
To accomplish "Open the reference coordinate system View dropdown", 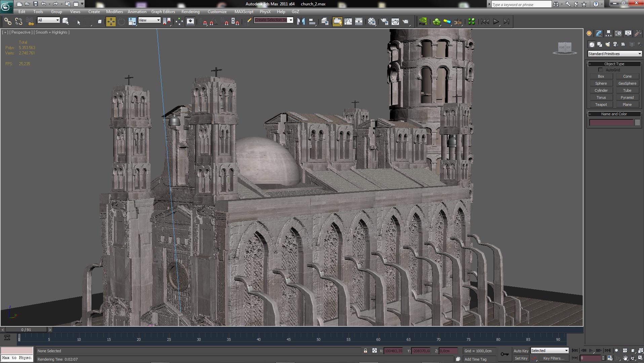I will (x=149, y=20).
